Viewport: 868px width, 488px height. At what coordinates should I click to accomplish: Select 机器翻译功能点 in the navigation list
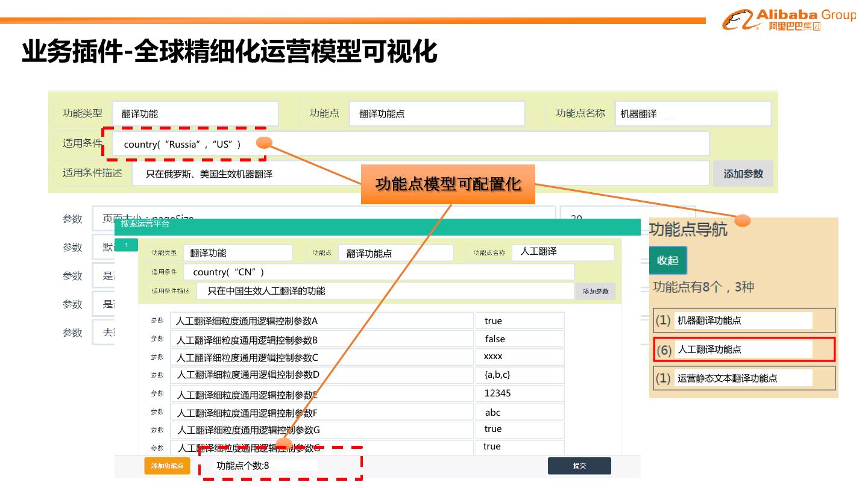click(744, 321)
